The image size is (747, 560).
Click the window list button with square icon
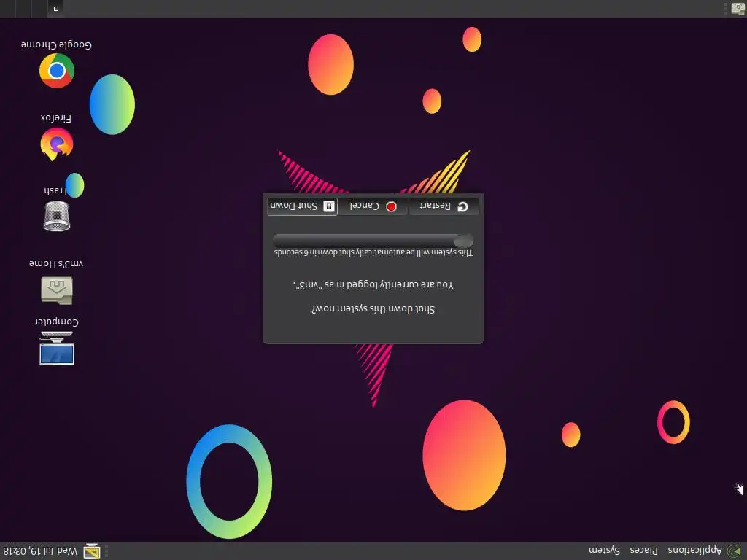tap(55, 9)
